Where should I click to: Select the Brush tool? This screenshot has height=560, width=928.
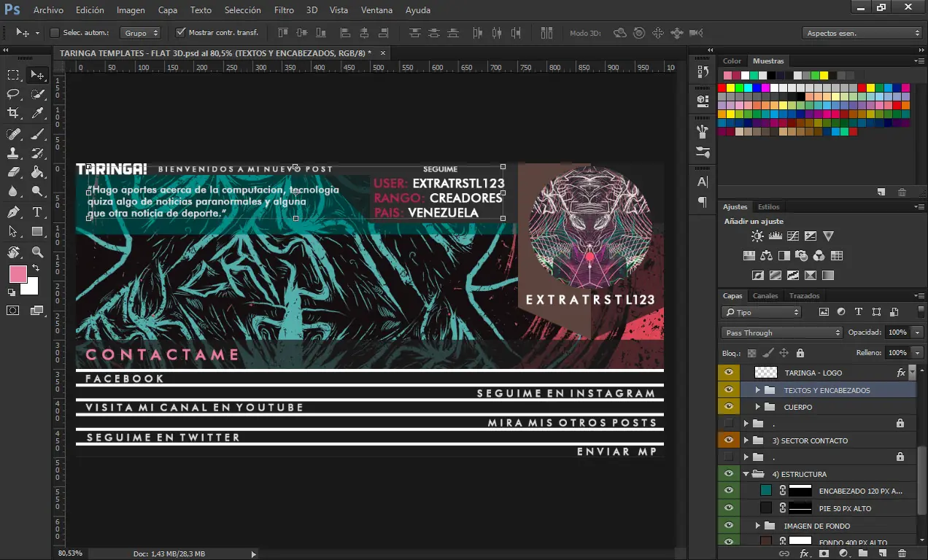tap(37, 134)
